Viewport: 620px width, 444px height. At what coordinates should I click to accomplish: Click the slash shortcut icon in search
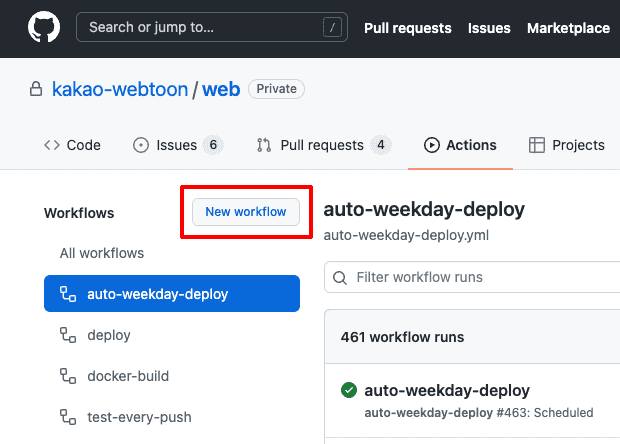pyautogui.click(x=332, y=27)
